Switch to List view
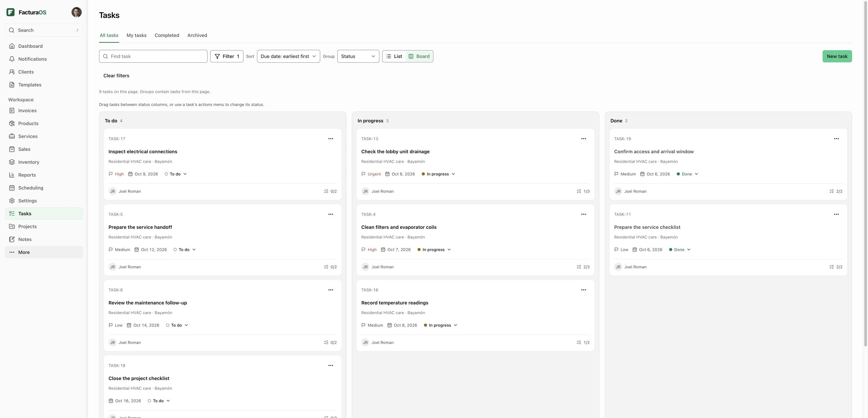Viewport: 868px width, 418px height. 394,56
